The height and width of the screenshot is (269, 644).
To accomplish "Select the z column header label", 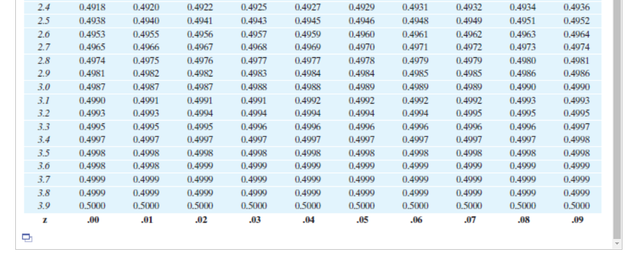I will 44,220.
